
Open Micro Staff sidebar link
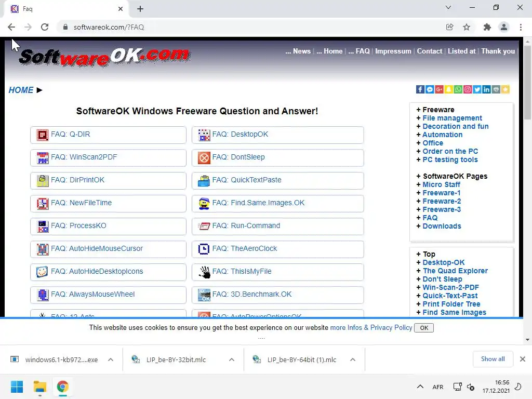pos(441,184)
